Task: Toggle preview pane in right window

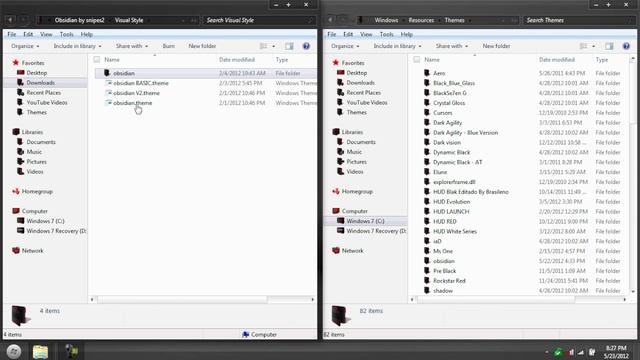Action: click(x=609, y=46)
